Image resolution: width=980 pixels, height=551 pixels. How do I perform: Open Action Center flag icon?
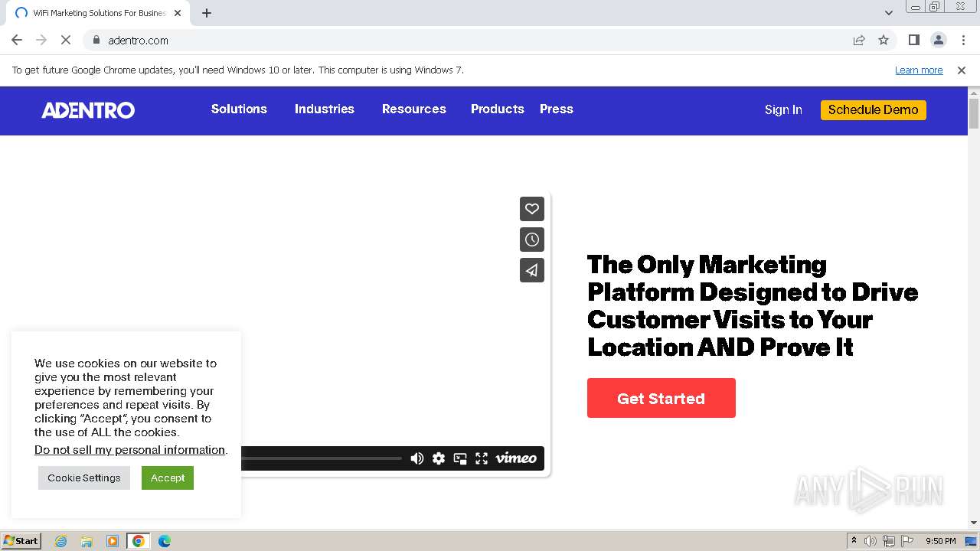coord(907,541)
